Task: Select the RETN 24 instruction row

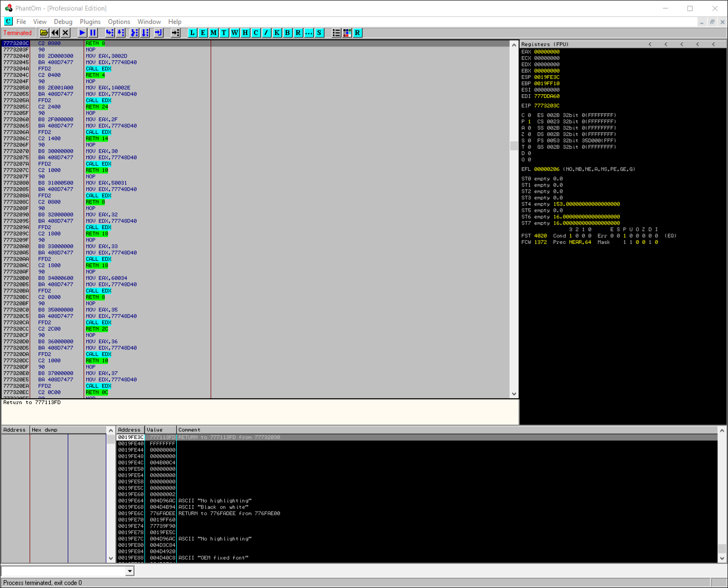Action: click(x=97, y=107)
